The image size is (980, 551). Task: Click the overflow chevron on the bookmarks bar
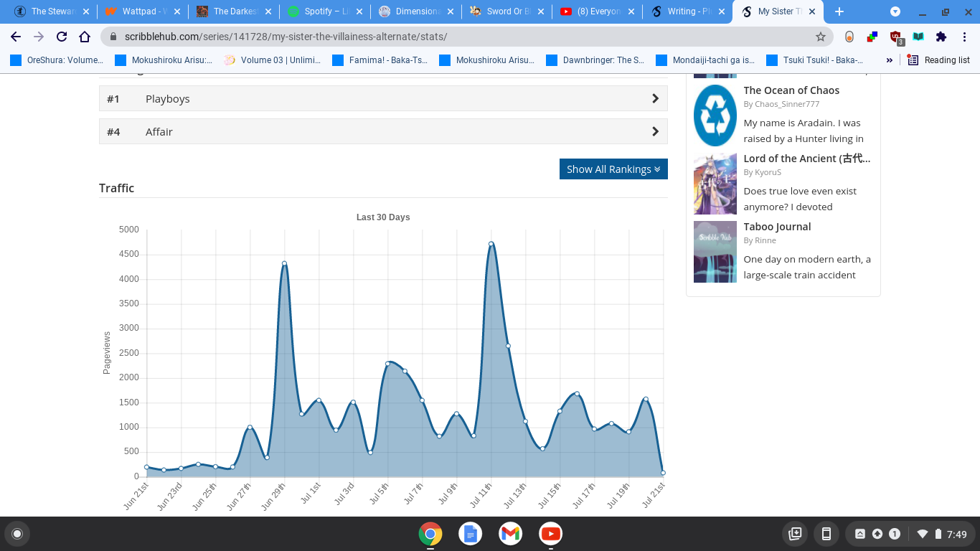890,60
